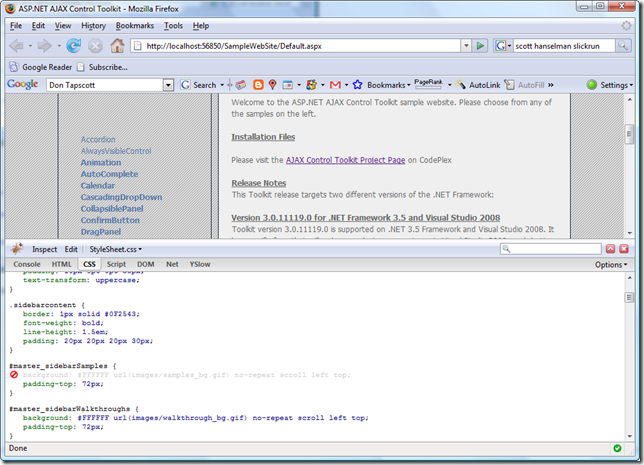Viewport: 644px width, 465px height.
Task: Click the Gmail icon in Google toolbar
Action: click(336, 85)
